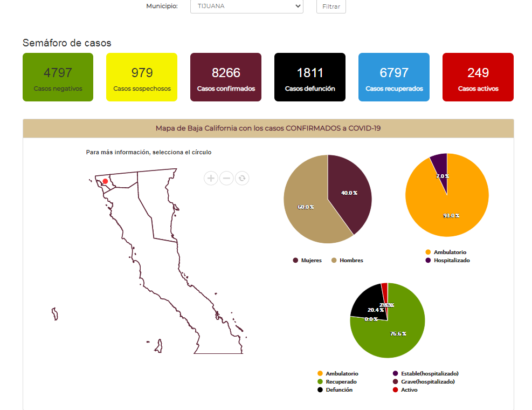The image size is (532, 410).
Task: Select the red Tijuana circle on map
Action: [105, 182]
